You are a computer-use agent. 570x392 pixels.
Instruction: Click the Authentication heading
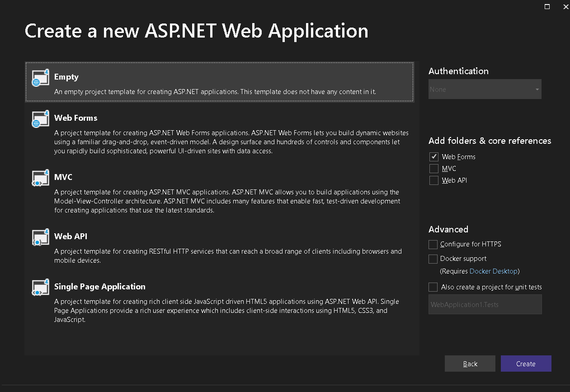(458, 71)
